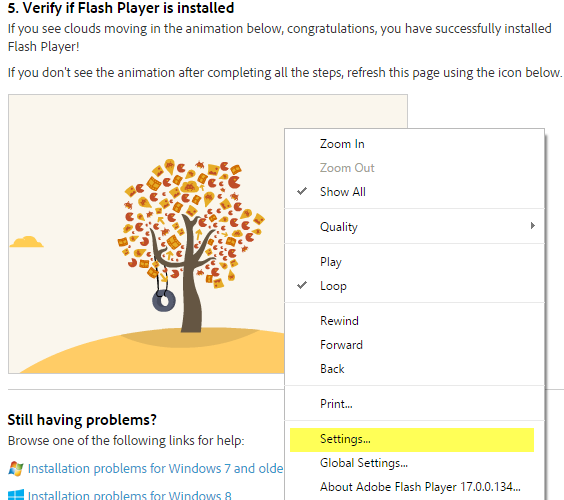This screenshot has height=500, width=564.
Task: Choose Forward in the context menu
Action: [414, 345]
